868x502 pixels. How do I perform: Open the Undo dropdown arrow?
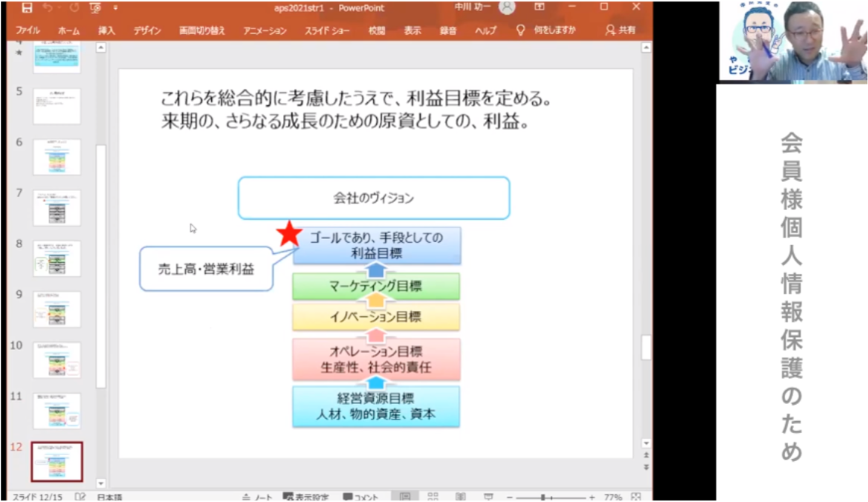coord(58,7)
